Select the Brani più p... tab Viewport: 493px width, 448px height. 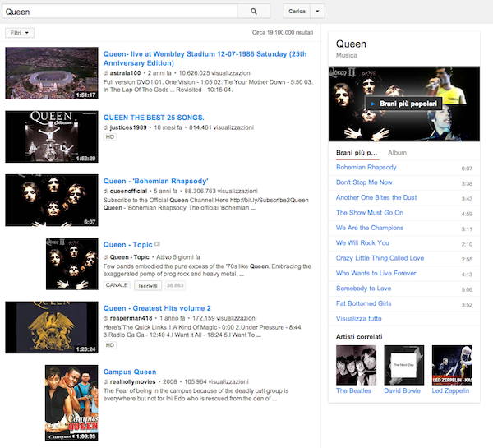357,153
